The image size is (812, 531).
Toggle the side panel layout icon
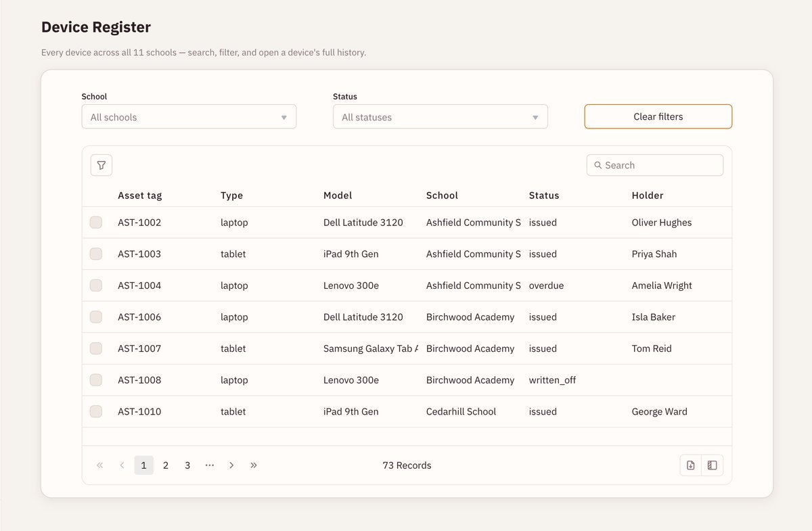point(713,465)
